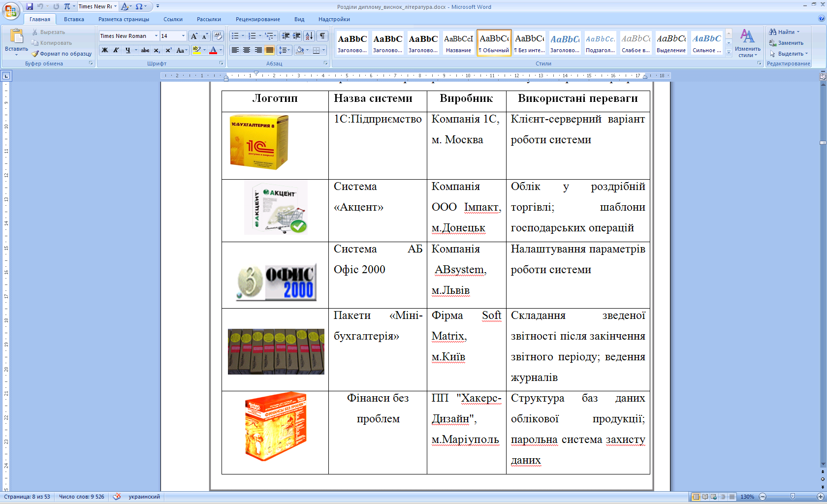The width and height of the screenshot is (827, 504).
Task: Open the Вставка tab
Action: coord(74,19)
